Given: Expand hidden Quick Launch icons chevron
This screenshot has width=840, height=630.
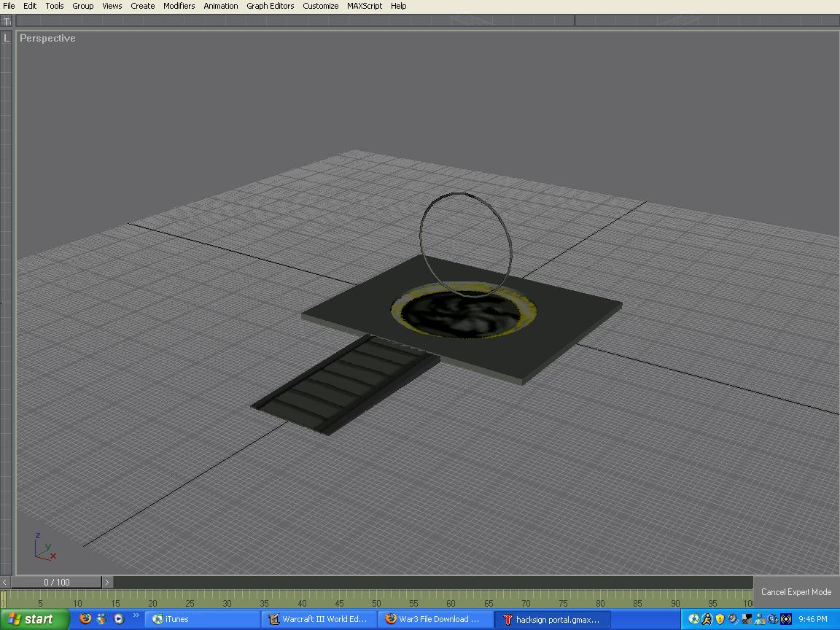Looking at the screenshot, I should point(136,615).
